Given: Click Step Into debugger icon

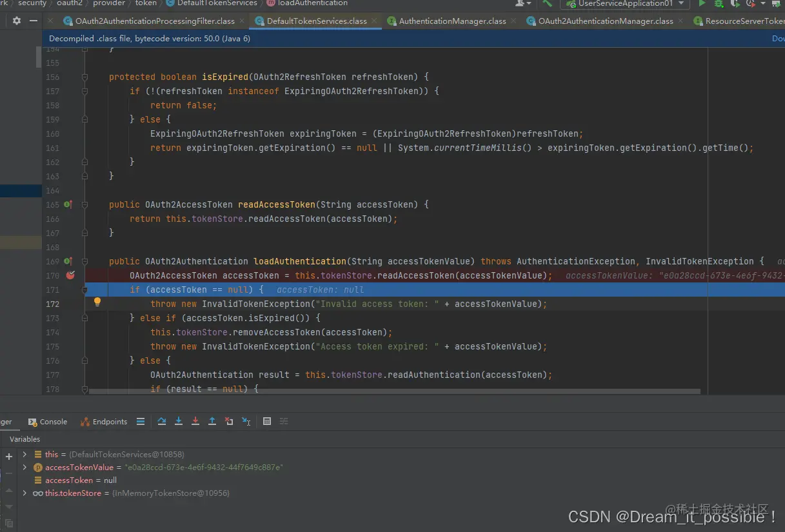Looking at the screenshot, I should [x=179, y=421].
